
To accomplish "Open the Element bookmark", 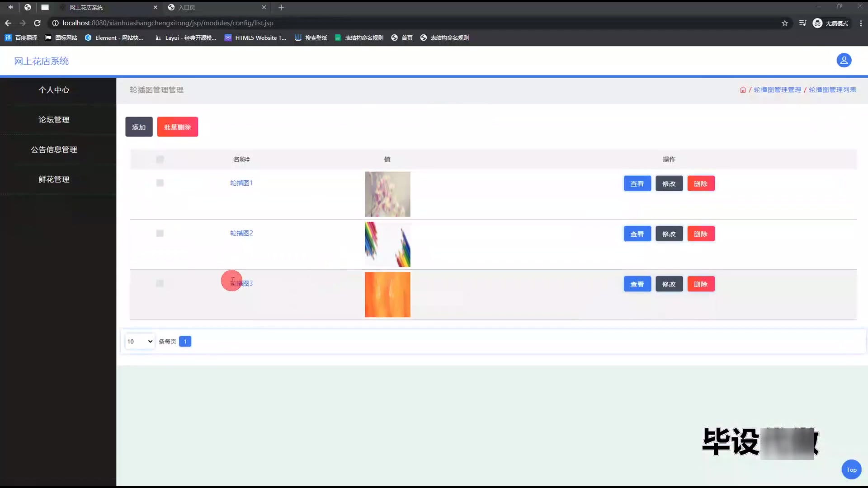I will (x=114, y=38).
